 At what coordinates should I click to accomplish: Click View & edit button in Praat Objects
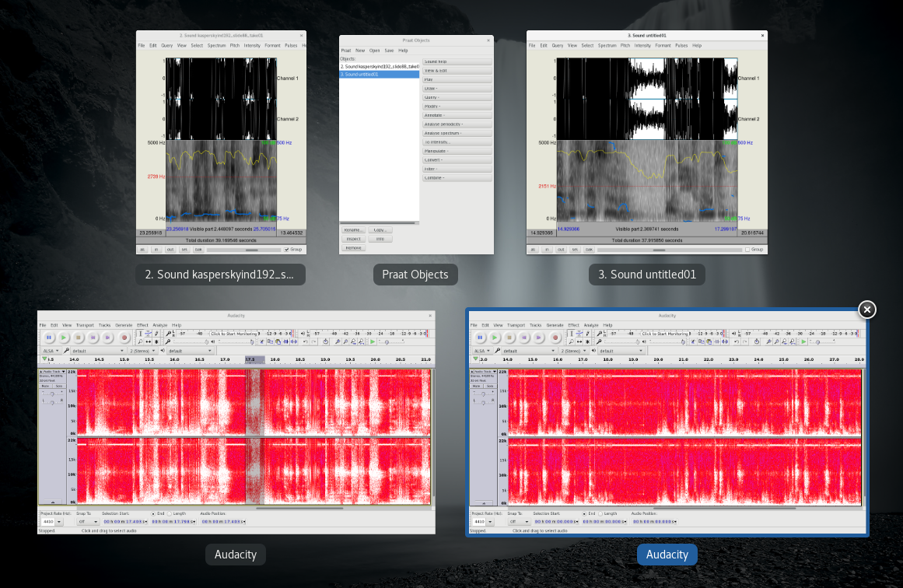click(457, 71)
